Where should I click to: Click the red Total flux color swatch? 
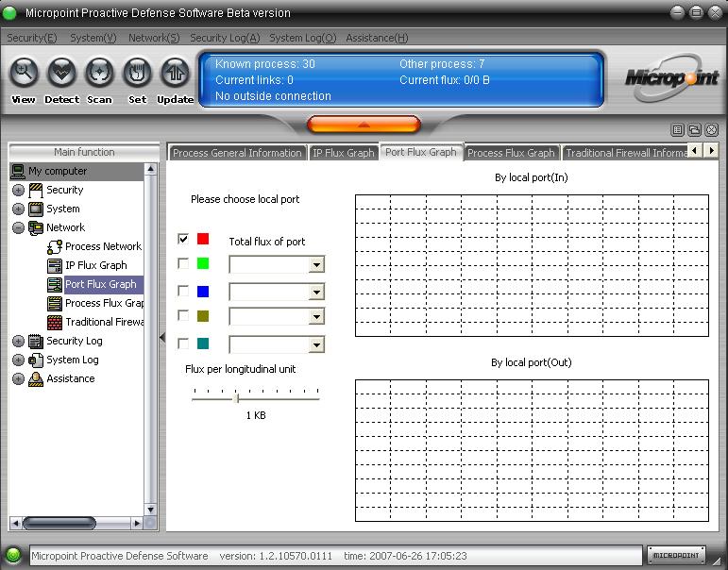(x=203, y=239)
